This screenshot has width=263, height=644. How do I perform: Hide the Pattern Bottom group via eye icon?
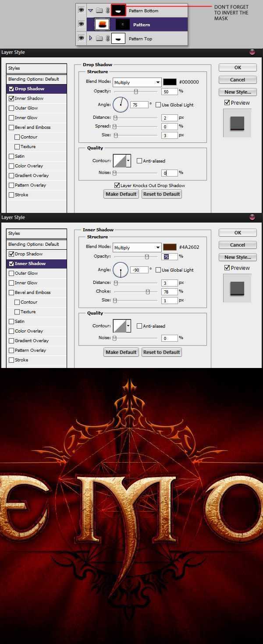(81, 11)
